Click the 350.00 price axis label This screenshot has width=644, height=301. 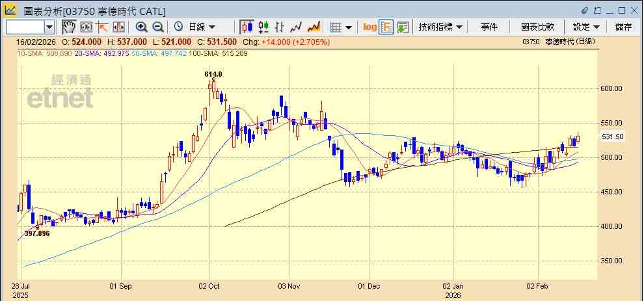(x=612, y=261)
